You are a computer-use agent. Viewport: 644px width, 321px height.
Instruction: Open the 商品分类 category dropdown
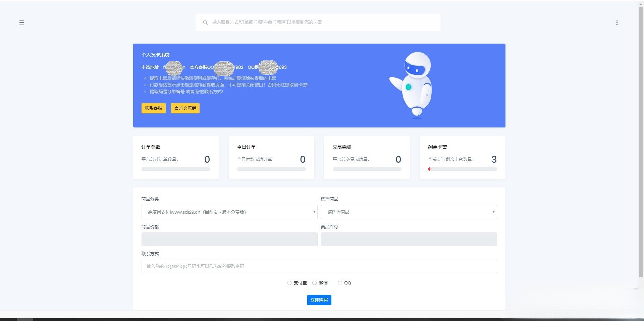coord(229,212)
